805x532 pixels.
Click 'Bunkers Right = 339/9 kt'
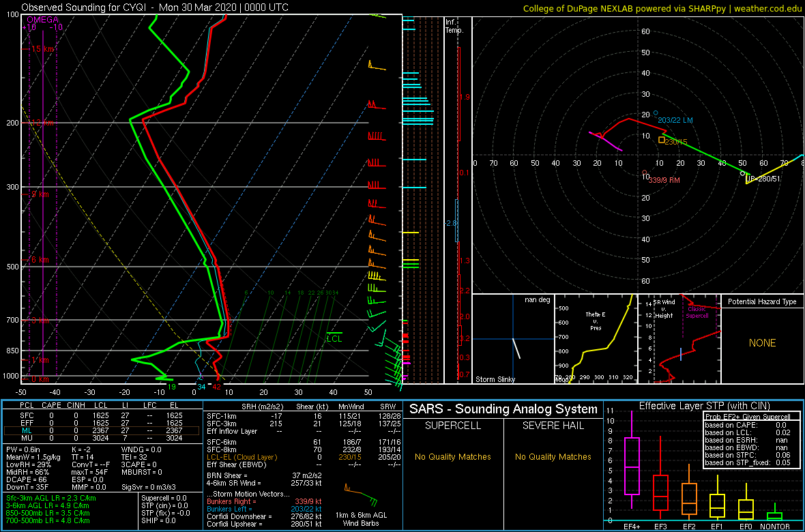265,501
